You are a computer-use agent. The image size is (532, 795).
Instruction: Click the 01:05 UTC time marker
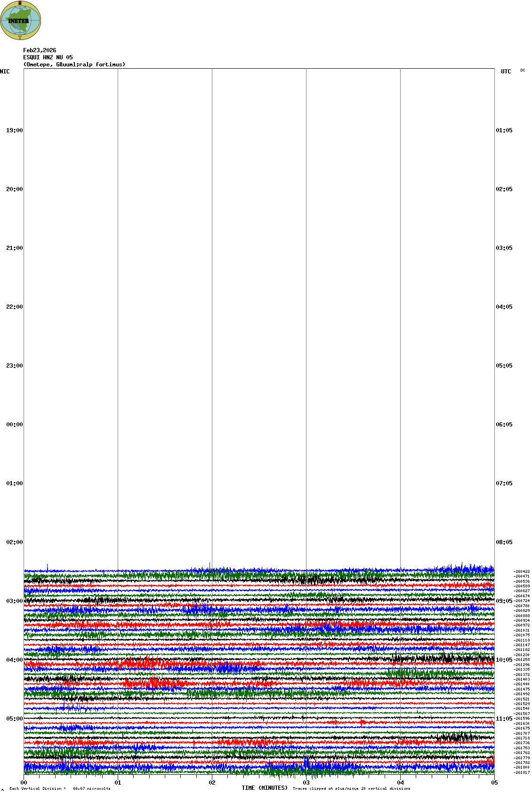504,130
